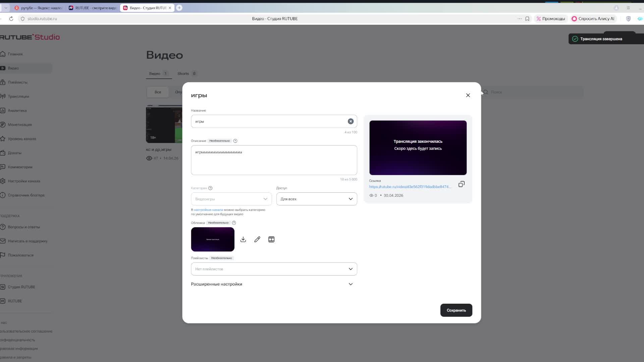Click the cover thumbnail image
The width and height of the screenshot is (644, 362).
click(x=213, y=239)
